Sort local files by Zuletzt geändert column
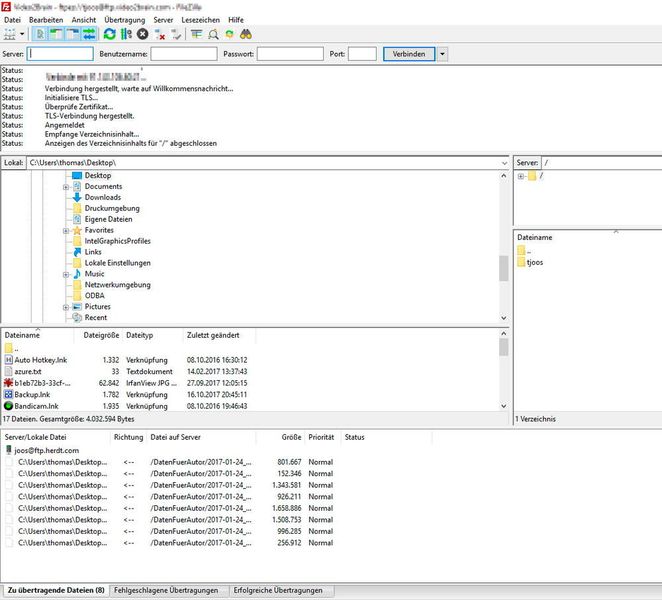 coord(213,335)
